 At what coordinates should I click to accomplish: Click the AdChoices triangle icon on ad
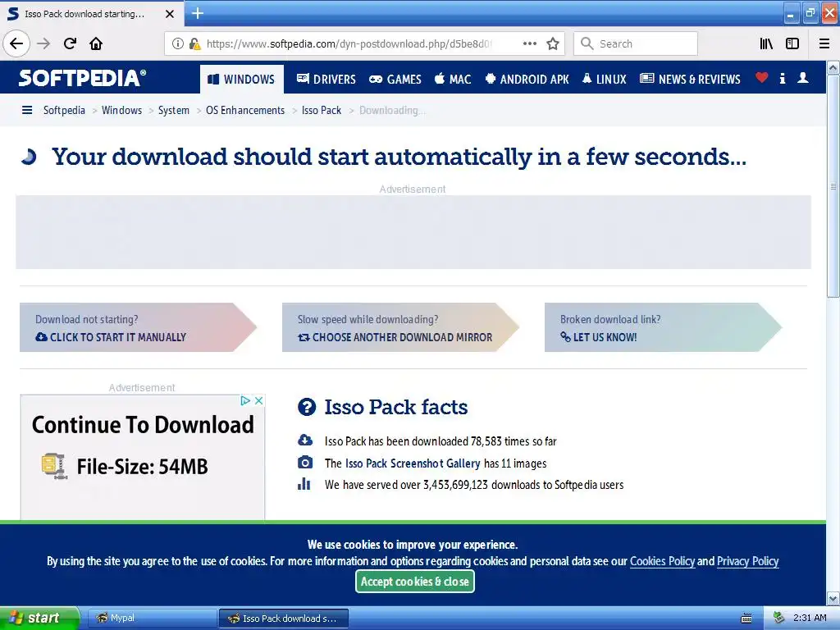(x=245, y=400)
